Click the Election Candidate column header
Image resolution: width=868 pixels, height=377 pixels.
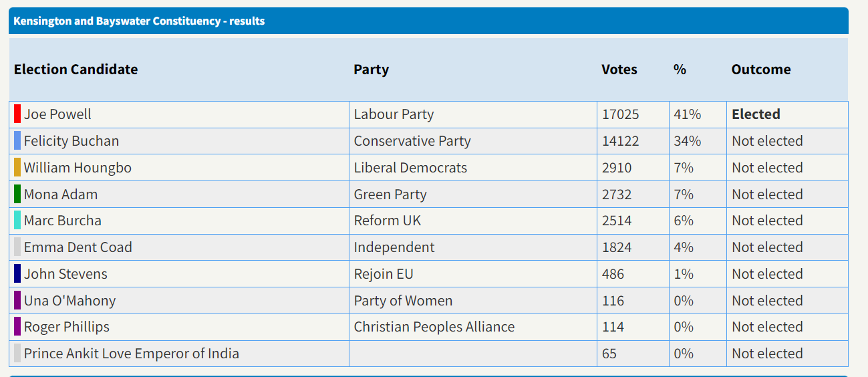click(76, 70)
